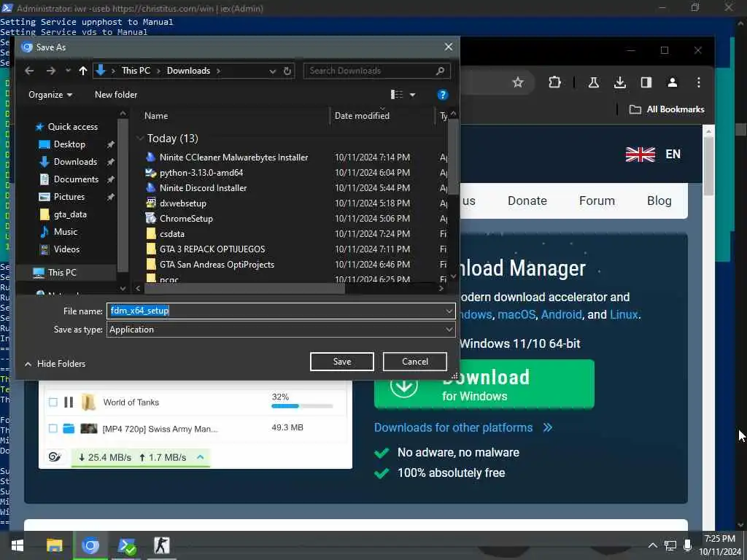The height and width of the screenshot is (560, 747).
Task: Select GTA San Andreas OptiProjects folder
Action: click(x=217, y=264)
